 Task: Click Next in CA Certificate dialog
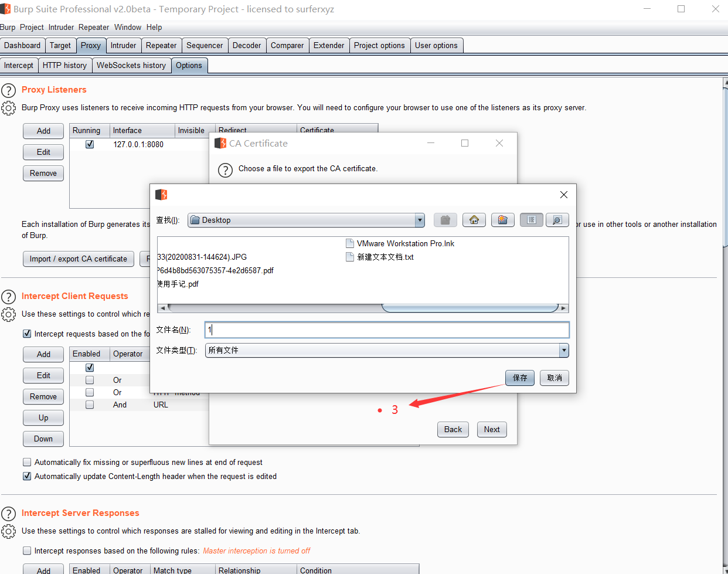(x=492, y=429)
